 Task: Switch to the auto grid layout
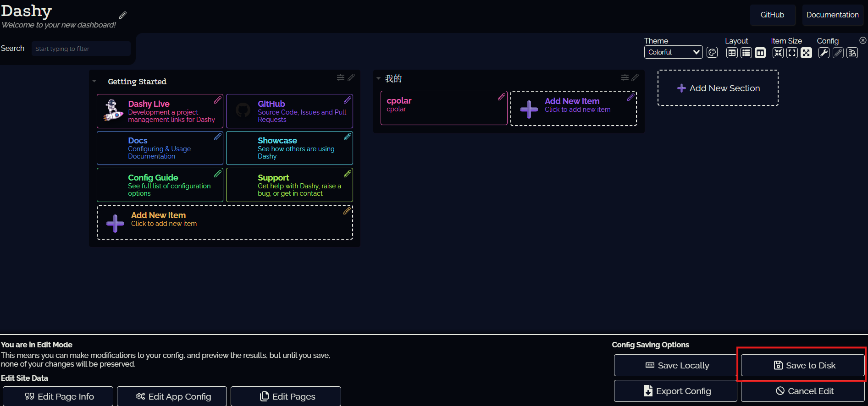coord(732,53)
